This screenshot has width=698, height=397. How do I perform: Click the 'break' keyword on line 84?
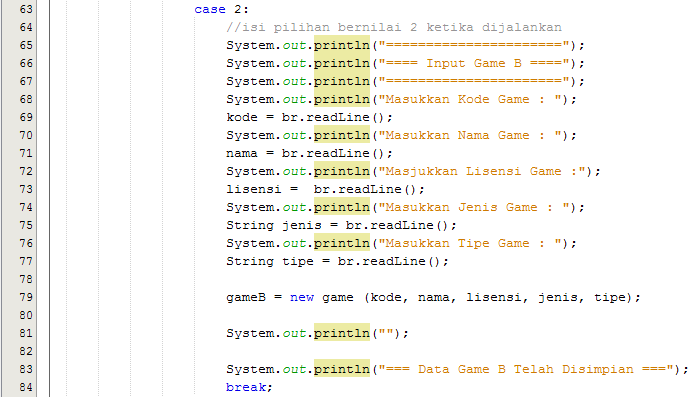click(x=246, y=387)
